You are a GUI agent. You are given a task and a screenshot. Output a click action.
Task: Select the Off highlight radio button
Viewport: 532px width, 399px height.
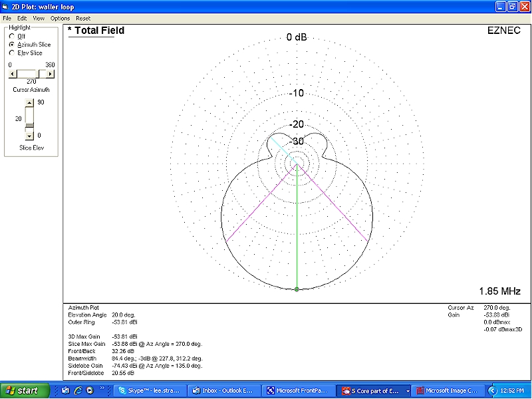12,36
